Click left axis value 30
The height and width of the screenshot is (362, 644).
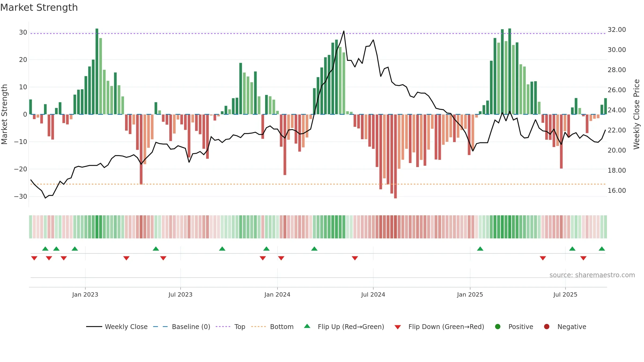(x=23, y=32)
